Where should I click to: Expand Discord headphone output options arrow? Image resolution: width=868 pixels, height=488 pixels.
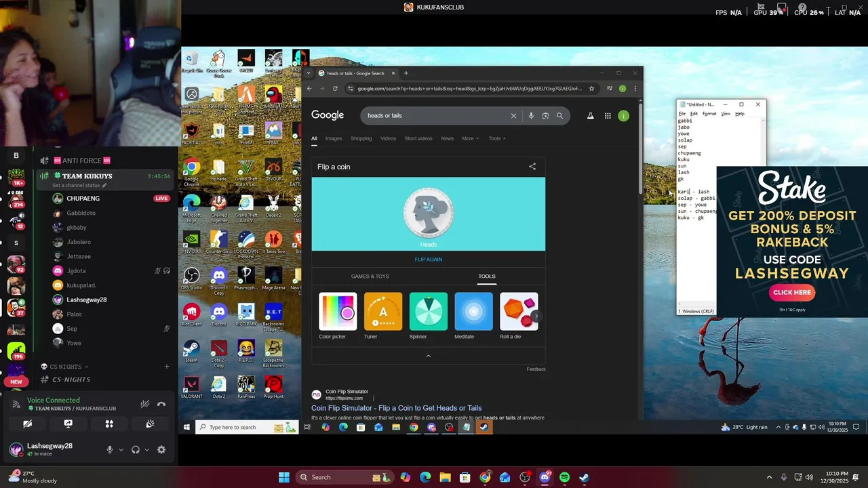(146, 449)
